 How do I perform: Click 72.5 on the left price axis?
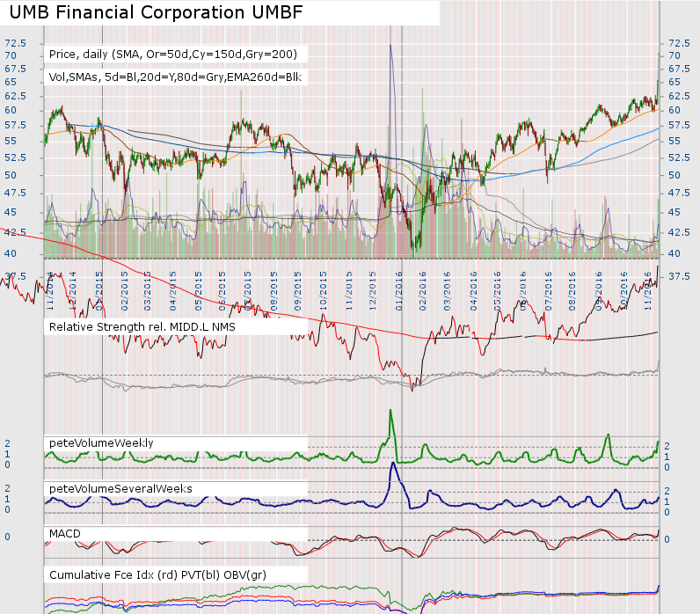coord(15,43)
